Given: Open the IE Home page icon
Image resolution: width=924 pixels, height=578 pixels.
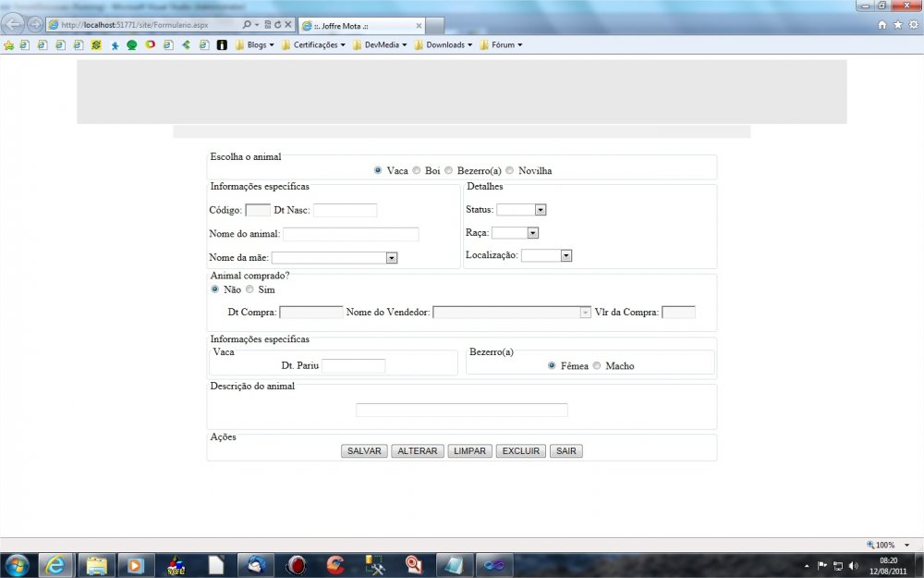Looking at the screenshot, I should pyautogui.click(x=881, y=25).
